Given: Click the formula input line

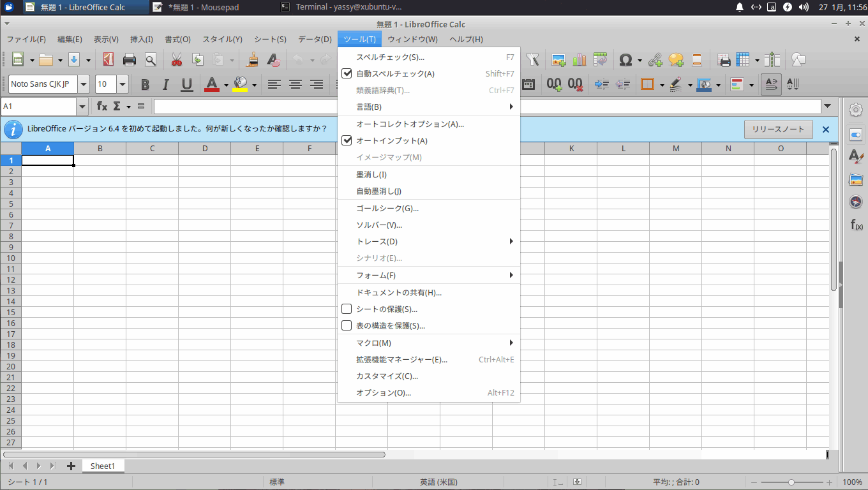Looking at the screenshot, I should coord(487,107).
